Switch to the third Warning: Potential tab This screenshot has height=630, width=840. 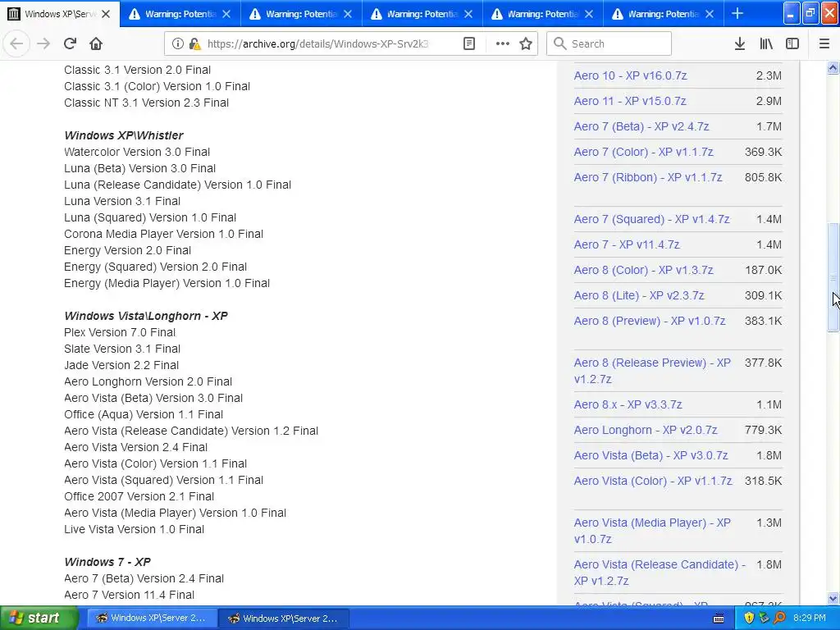pos(422,14)
